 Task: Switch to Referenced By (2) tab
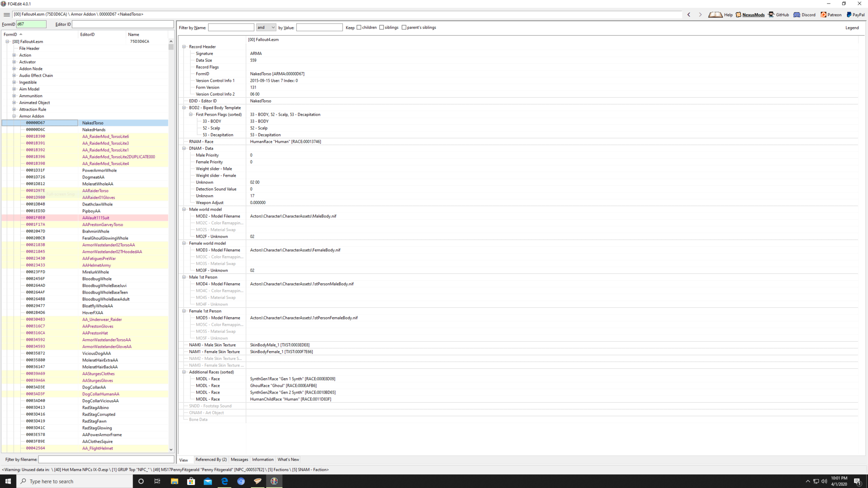tap(211, 460)
